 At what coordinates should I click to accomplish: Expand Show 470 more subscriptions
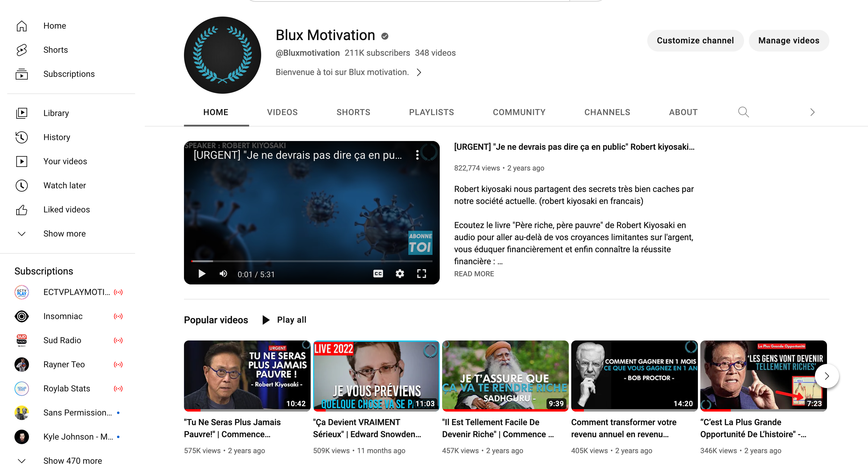click(67, 461)
